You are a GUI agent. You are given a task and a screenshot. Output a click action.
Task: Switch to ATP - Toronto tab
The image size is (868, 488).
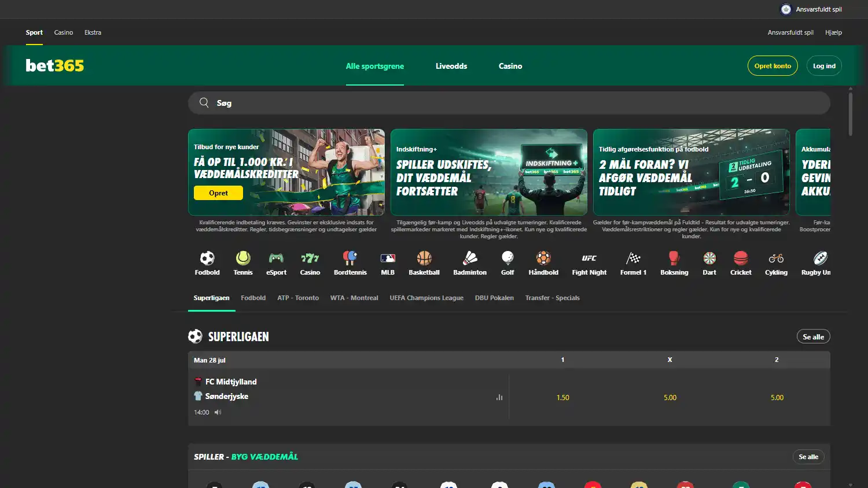[x=298, y=298]
